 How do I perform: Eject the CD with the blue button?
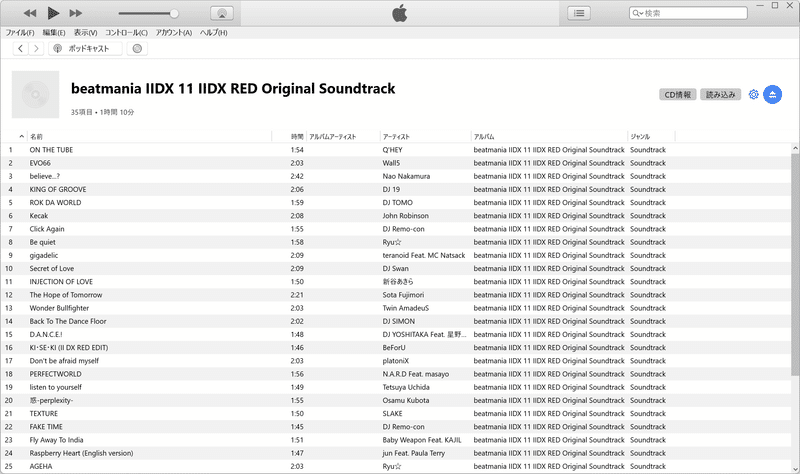point(772,94)
